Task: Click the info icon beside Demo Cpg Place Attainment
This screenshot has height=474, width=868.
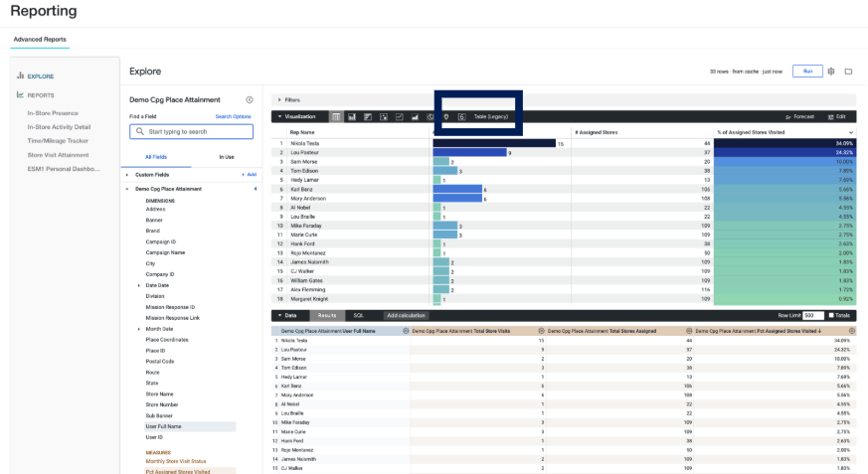Action: coord(250,100)
